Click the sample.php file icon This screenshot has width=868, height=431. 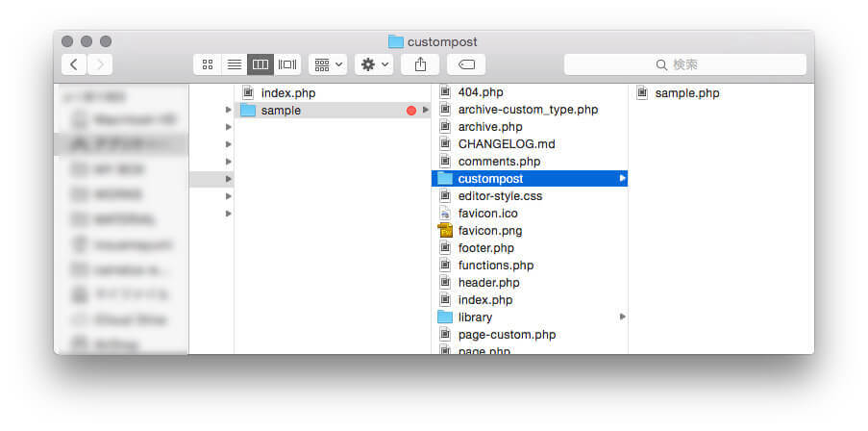(x=642, y=92)
